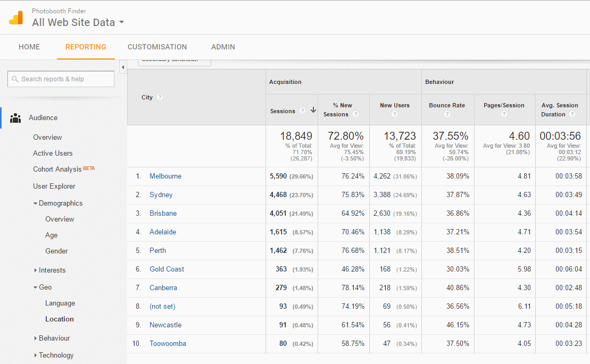Viewport: 590px width, 364px height.
Task: Collapse the Demographics section
Action: [x=35, y=203]
